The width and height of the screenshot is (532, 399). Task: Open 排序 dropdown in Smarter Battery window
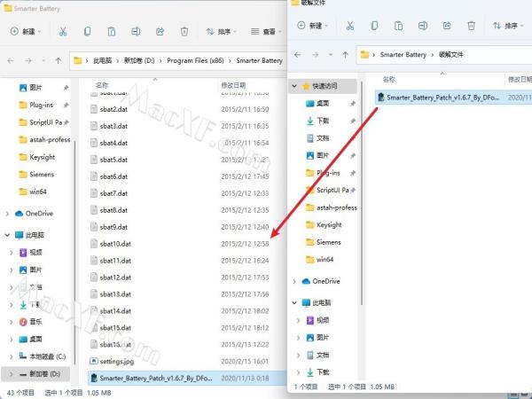[x=221, y=32]
